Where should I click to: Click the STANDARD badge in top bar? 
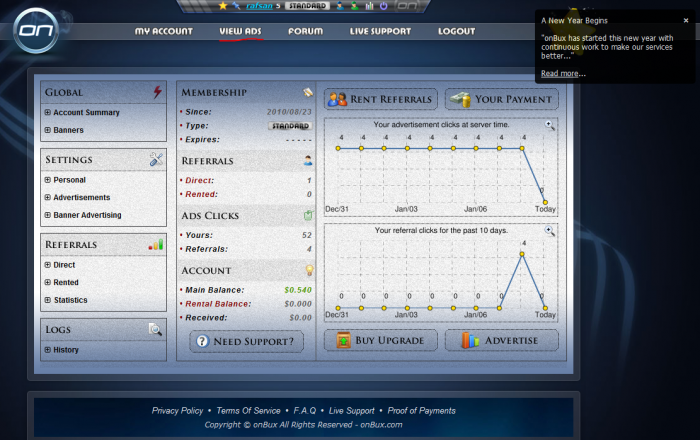pyautogui.click(x=307, y=6)
